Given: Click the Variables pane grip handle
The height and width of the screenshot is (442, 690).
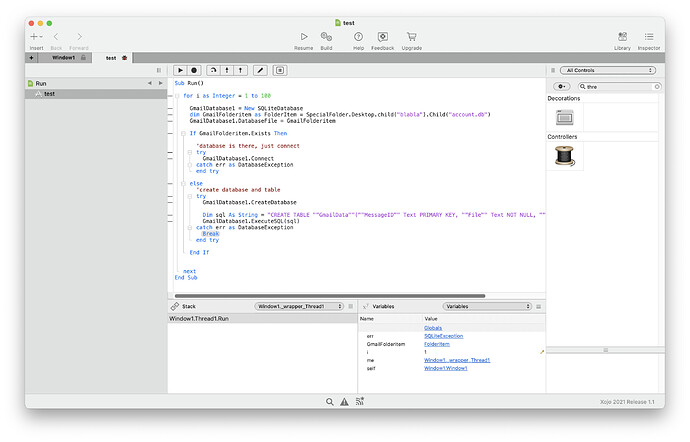Looking at the screenshot, I should pos(539,306).
